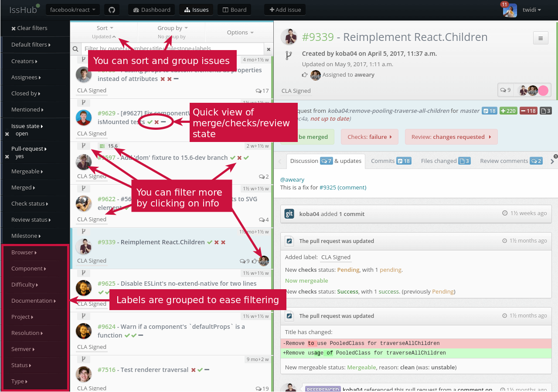Switch to the Review comments tab

click(x=511, y=161)
